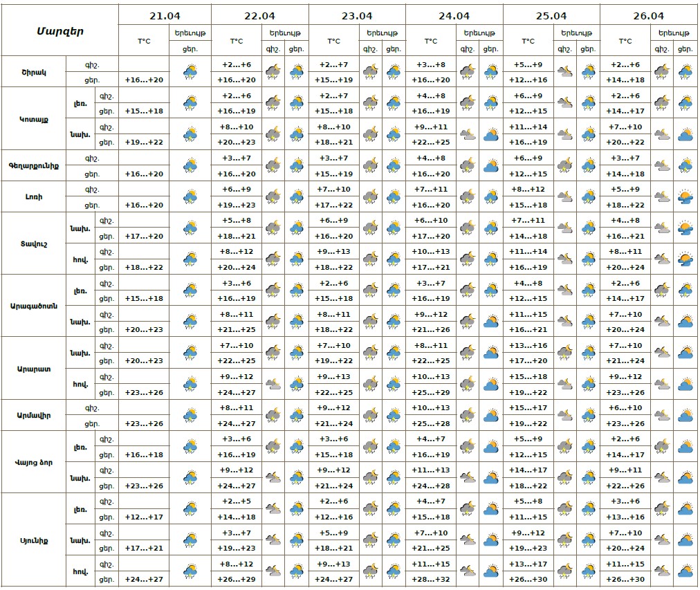
Task: Click Gegharkunik's daytime weather icon for 24.04
Action: point(491,165)
